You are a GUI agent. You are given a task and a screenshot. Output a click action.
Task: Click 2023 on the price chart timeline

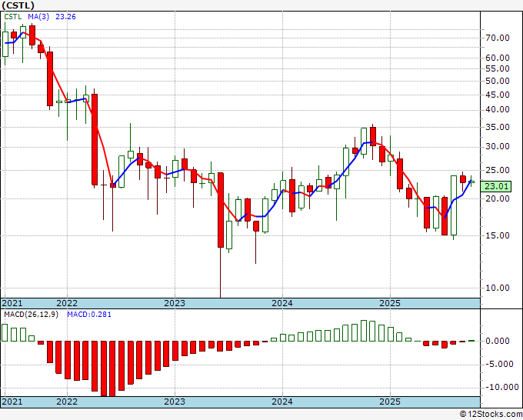tap(175, 303)
